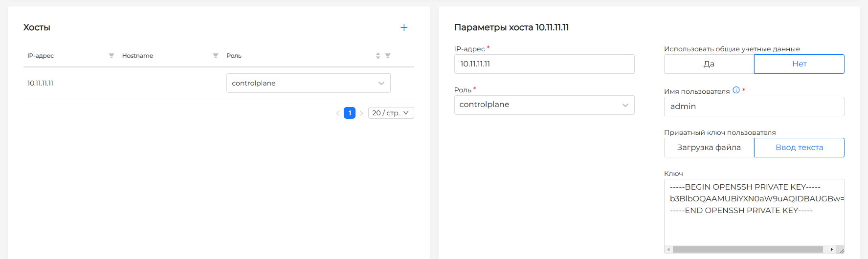Click info icon next to Имя пользователя
Screen dimensions: 868x259
tap(736, 90)
